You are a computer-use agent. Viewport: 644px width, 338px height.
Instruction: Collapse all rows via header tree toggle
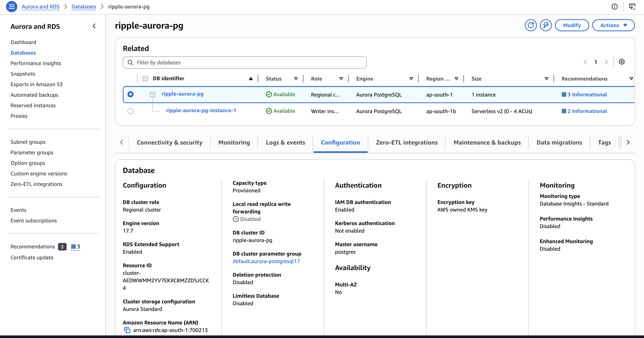click(x=145, y=79)
